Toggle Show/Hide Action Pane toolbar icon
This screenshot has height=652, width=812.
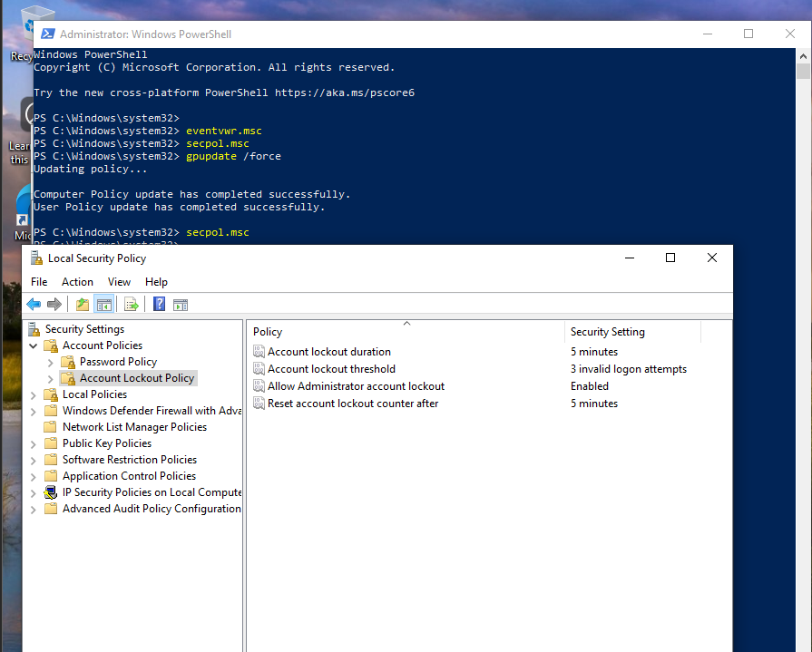point(181,305)
